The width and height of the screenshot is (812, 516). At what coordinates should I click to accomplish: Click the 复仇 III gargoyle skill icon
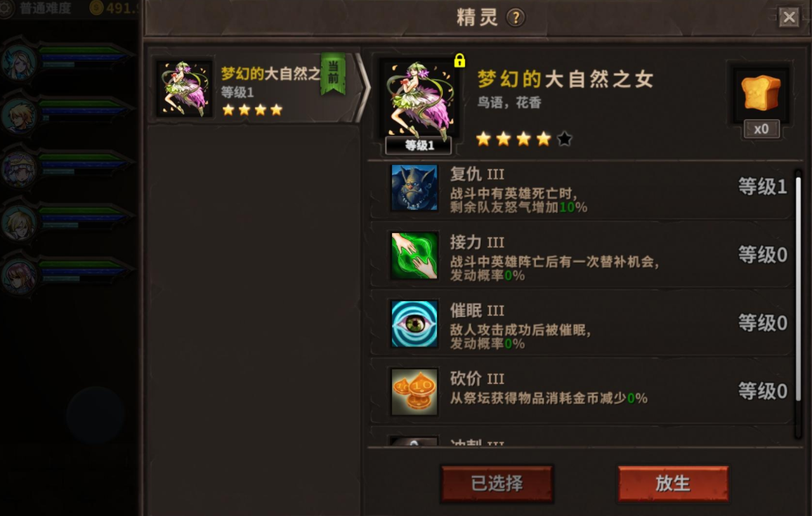pos(414,187)
